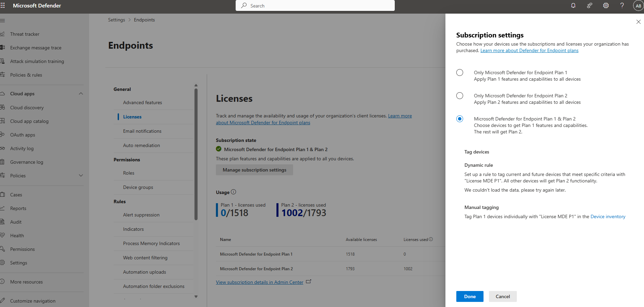Click the Licenses used info icon
Screen dimensions: 644x307
[x=431, y=239]
